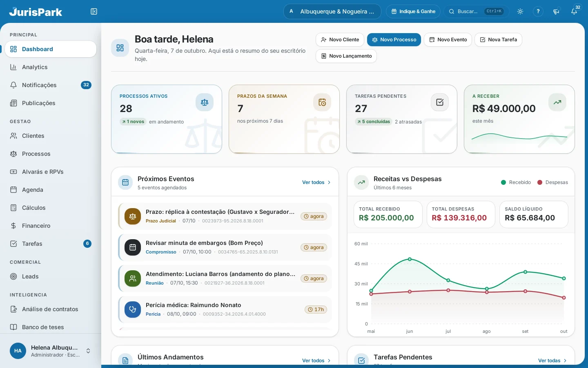Open the Perícia médica: Raimundo Nonato event

[x=225, y=309]
